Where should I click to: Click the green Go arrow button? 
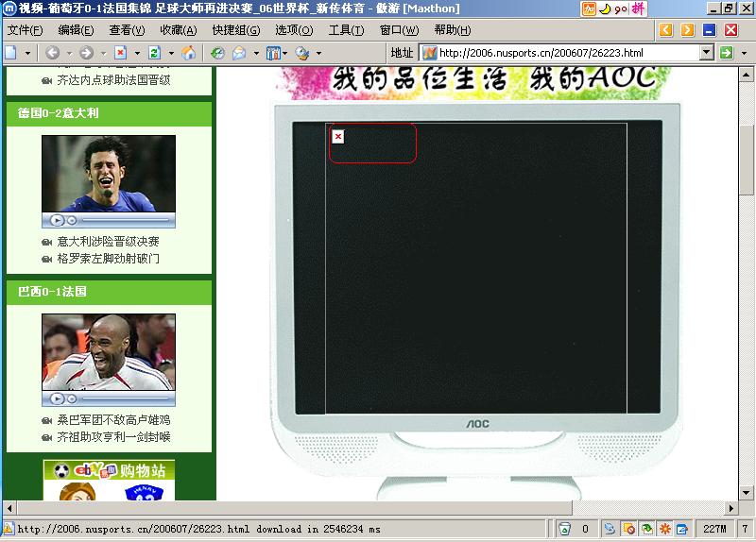click(726, 53)
